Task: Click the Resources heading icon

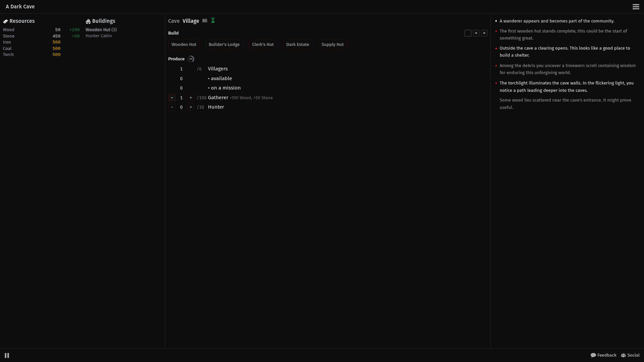Action: point(5,21)
